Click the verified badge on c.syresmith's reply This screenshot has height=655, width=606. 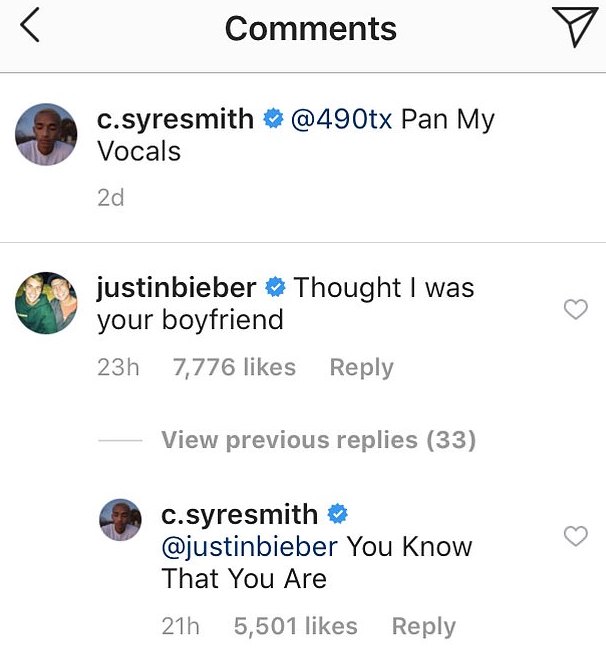(337, 515)
